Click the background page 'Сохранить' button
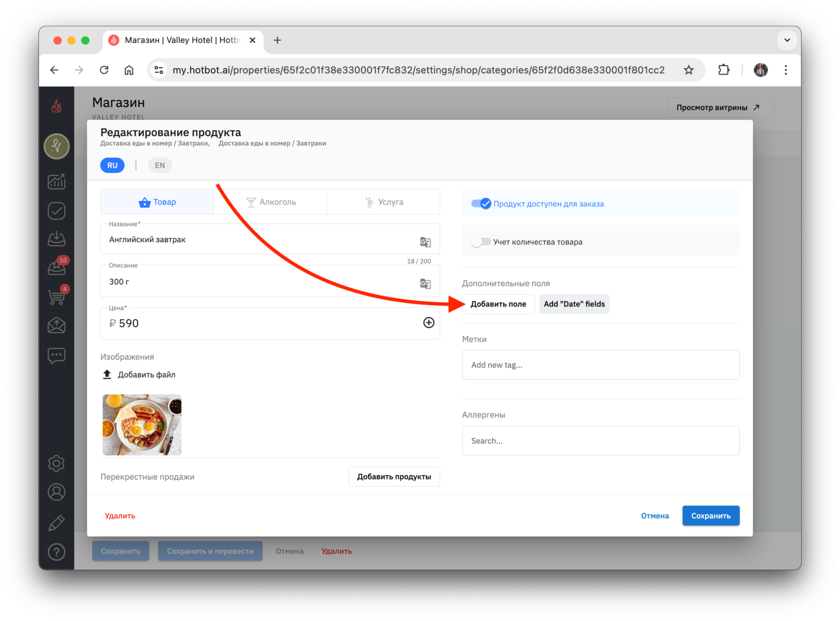 tap(120, 551)
